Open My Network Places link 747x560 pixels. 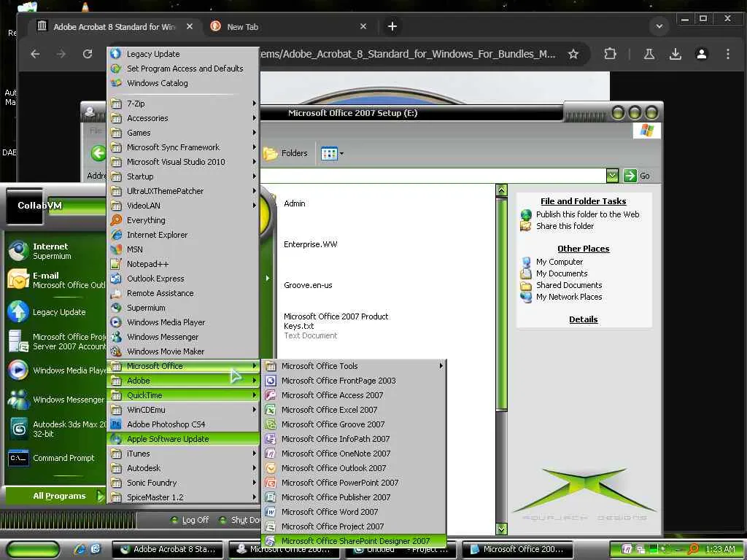[569, 297]
